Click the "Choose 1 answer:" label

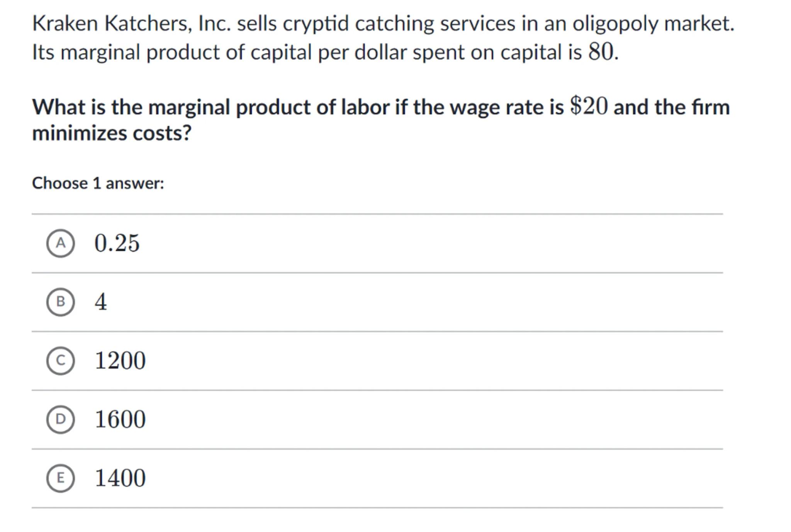[x=98, y=183]
